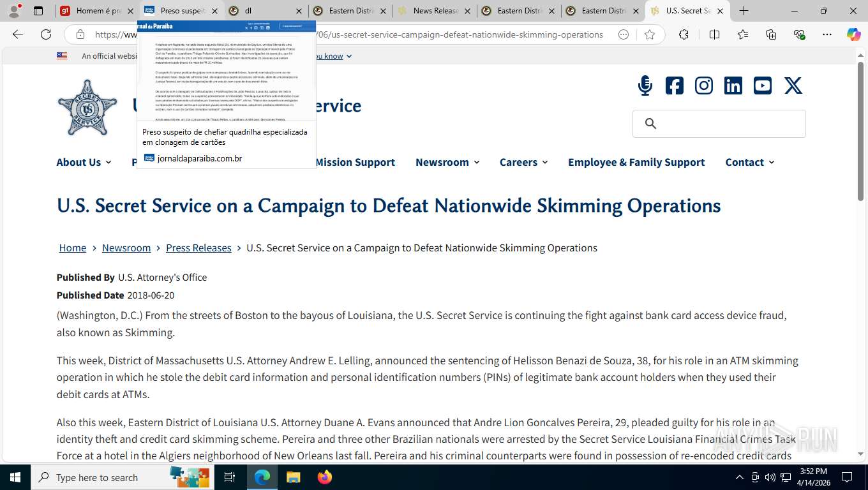The width and height of the screenshot is (868, 490).
Task: Expand Careers navigation dropdown
Action: tap(524, 162)
